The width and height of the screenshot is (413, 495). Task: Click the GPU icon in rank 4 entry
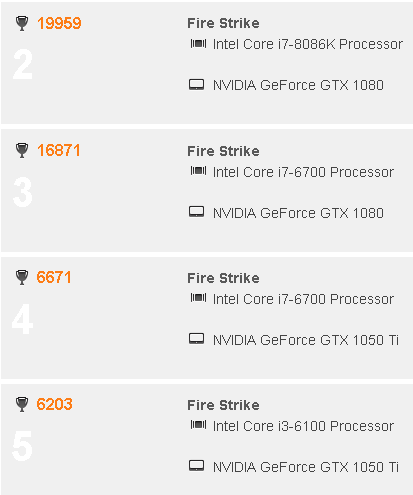(197, 339)
